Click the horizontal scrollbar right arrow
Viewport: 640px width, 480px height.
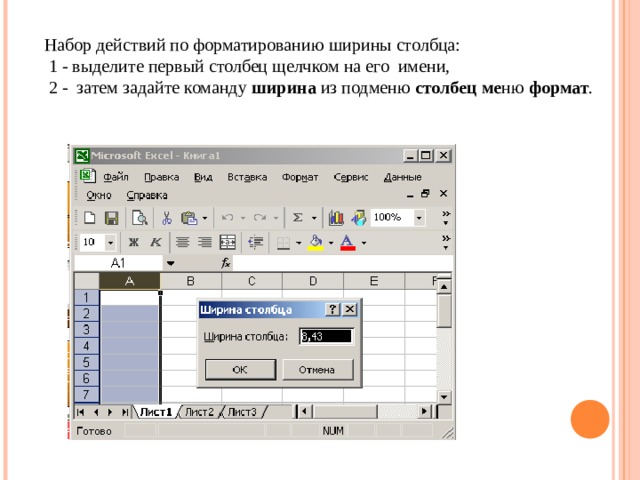pyautogui.click(x=424, y=411)
